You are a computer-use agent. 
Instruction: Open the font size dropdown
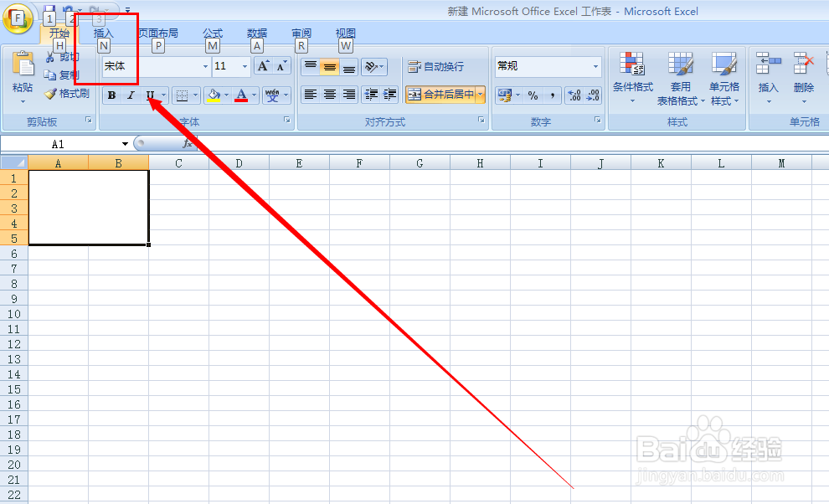pyautogui.click(x=245, y=67)
